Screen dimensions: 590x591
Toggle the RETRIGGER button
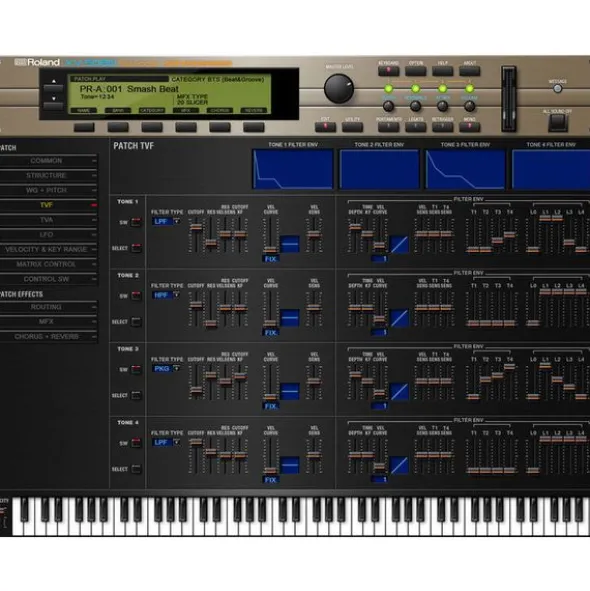443,127
